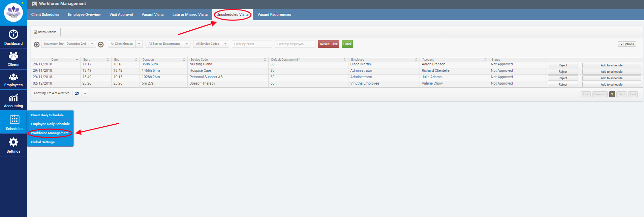
Task: Switch to the Vacant Visits tab
Action: pyautogui.click(x=152, y=14)
